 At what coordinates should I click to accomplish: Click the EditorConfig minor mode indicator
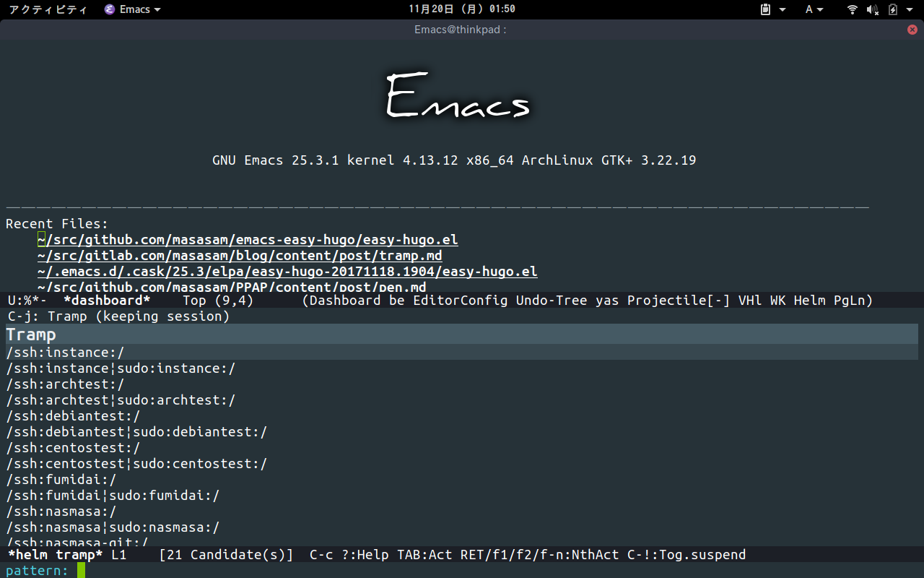pyautogui.click(x=460, y=300)
